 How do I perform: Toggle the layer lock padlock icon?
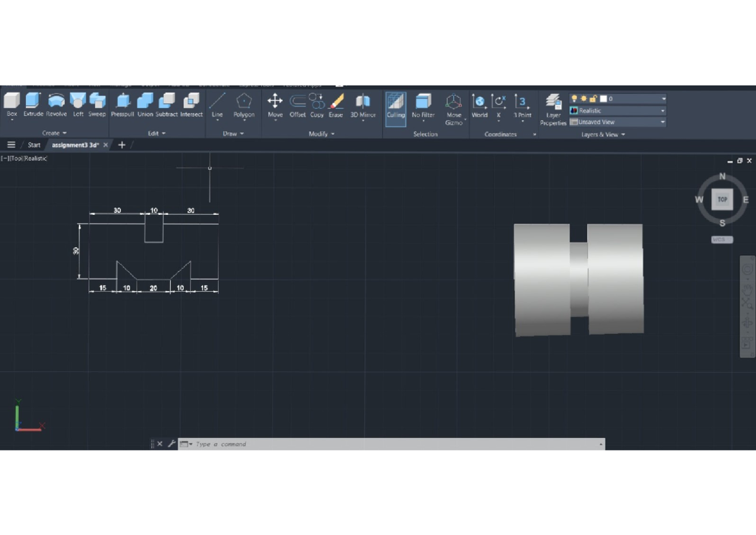593,99
